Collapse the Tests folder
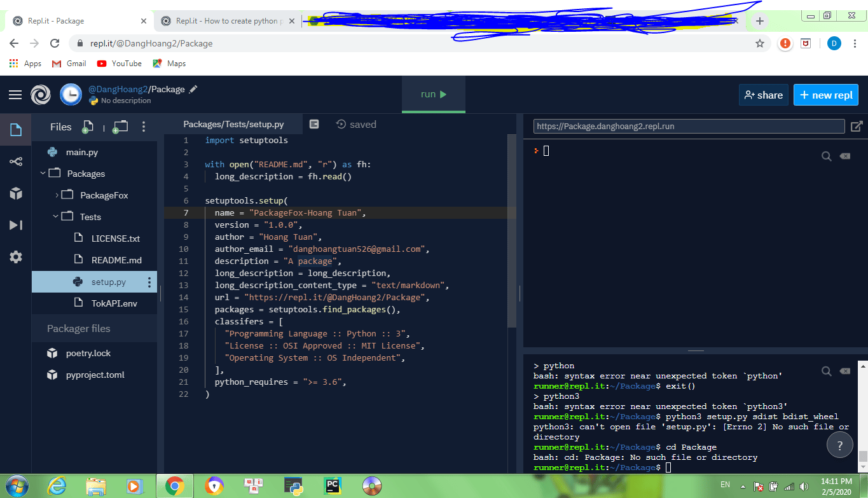 coord(56,217)
